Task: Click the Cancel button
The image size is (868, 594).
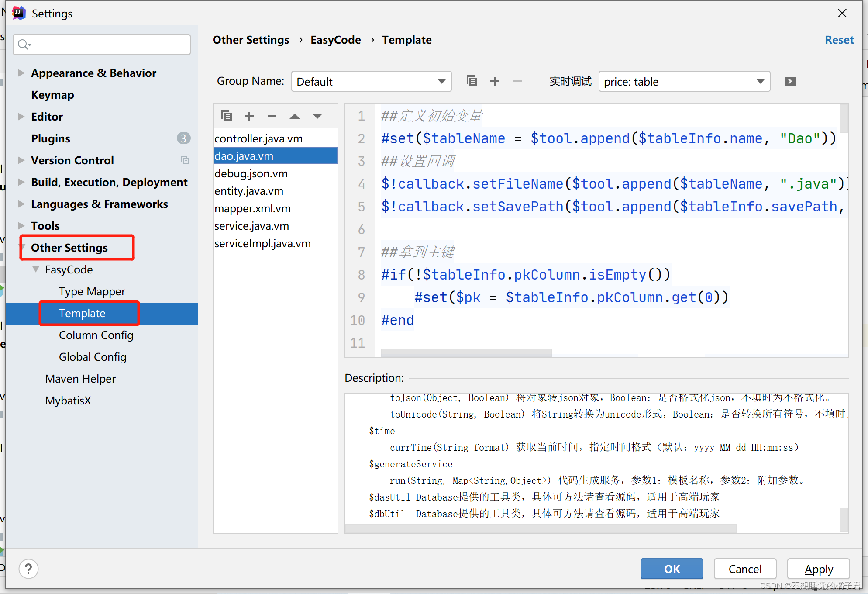Action: (x=745, y=569)
